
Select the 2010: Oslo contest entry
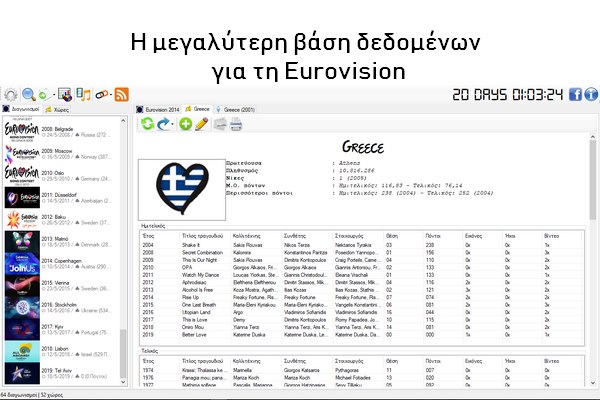tap(61, 176)
